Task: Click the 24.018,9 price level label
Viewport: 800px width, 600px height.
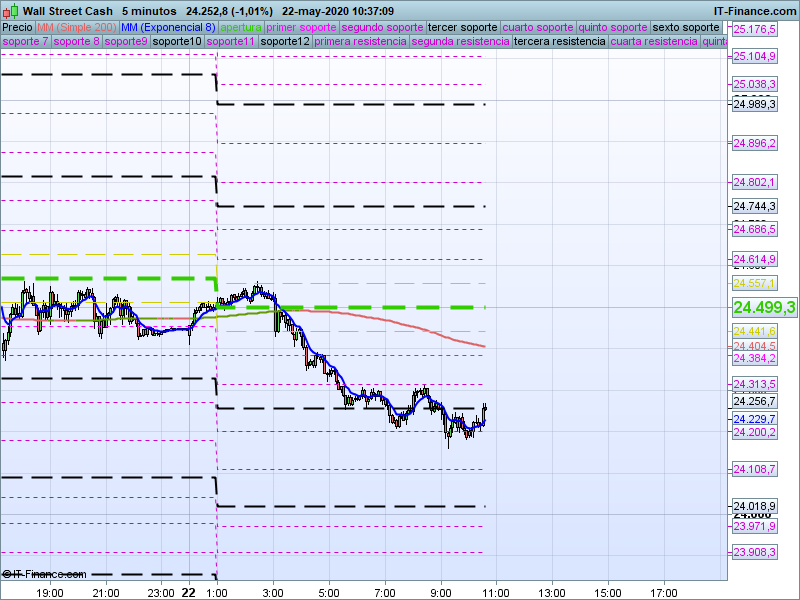Action: point(755,506)
